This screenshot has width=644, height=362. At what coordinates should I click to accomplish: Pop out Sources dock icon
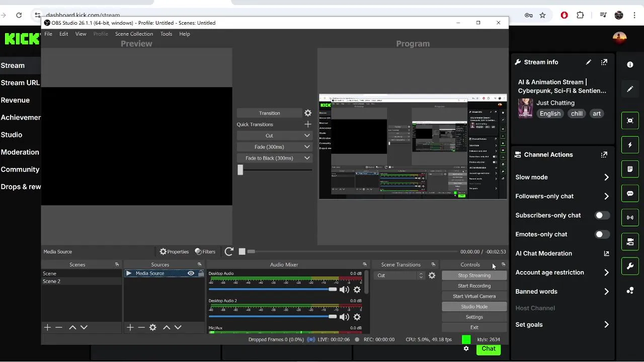199,264
